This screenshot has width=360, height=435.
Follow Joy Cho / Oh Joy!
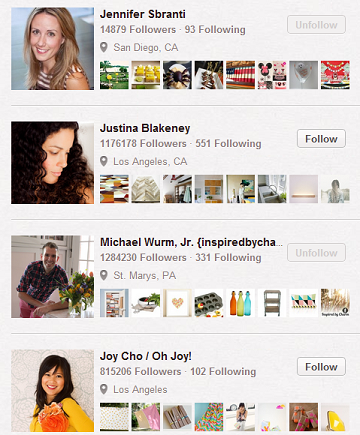click(321, 367)
